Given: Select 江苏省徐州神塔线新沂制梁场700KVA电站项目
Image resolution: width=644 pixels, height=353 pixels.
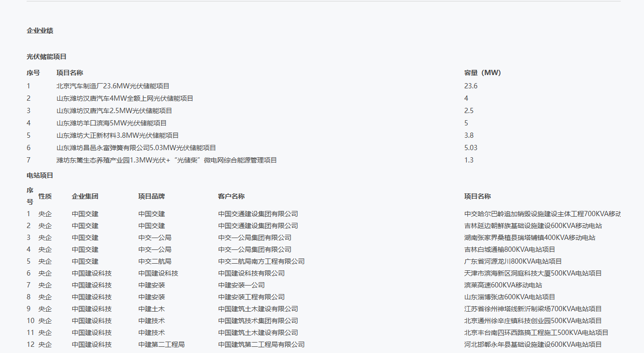Looking at the screenshot, I should 533,309.
